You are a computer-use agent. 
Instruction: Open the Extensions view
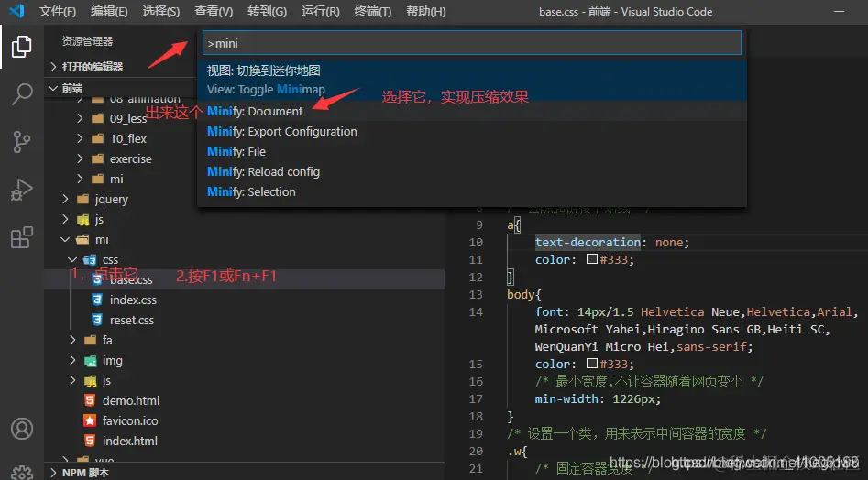tap(22, 237)
